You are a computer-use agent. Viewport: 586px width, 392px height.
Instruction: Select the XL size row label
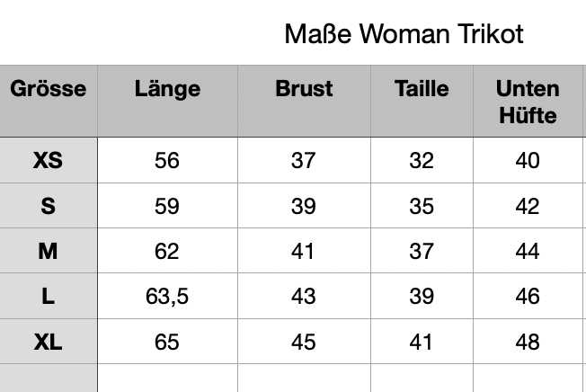49,342
